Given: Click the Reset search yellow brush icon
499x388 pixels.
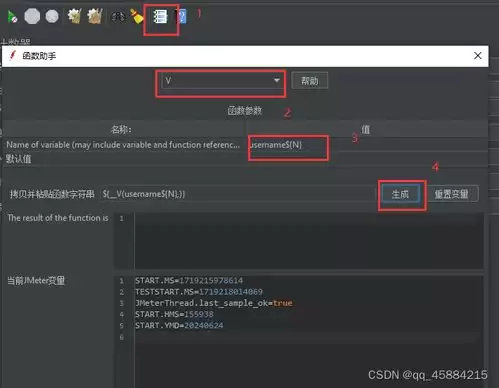Looking at the screenshot, I should pyautogui.click(x=137, y=16).
